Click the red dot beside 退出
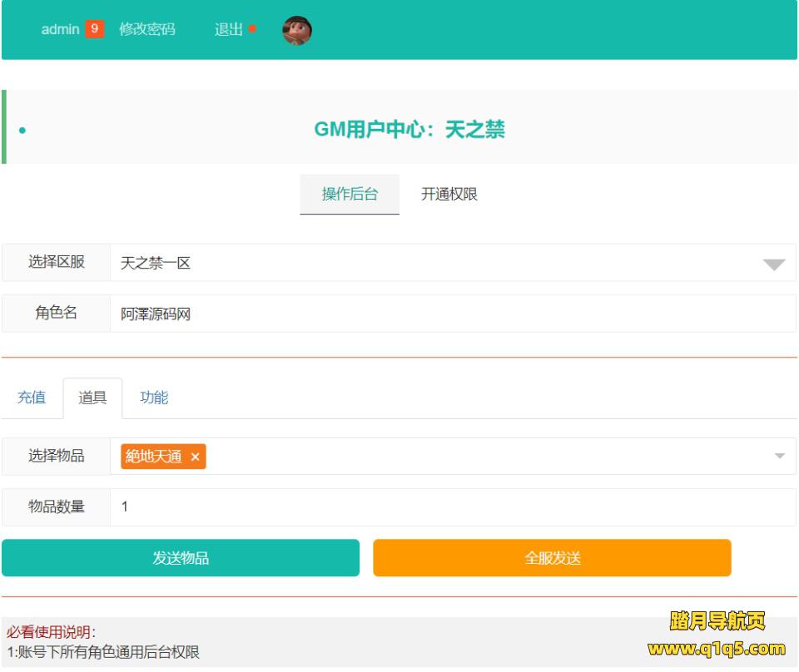 252,29
